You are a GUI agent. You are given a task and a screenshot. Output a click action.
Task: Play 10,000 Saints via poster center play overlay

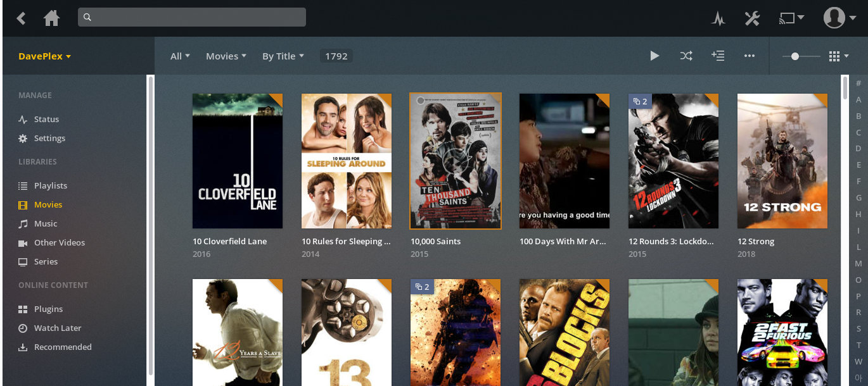456,161
